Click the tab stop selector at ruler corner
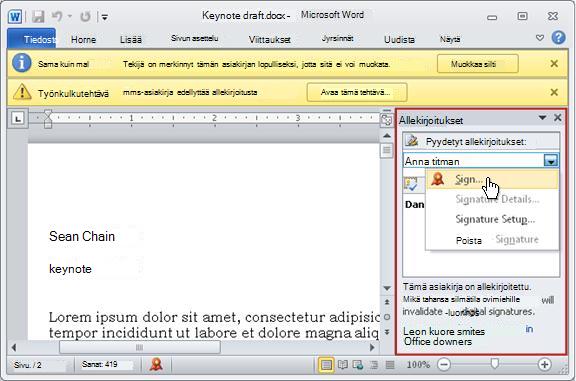The image size is (576, 381). (18, 118)
